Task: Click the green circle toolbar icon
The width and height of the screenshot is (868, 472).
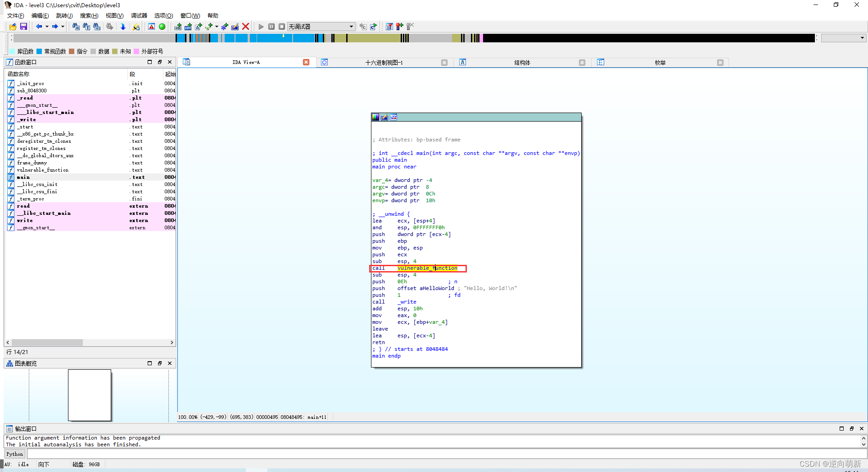Action: pyautogui.click(x=162, y=27)
